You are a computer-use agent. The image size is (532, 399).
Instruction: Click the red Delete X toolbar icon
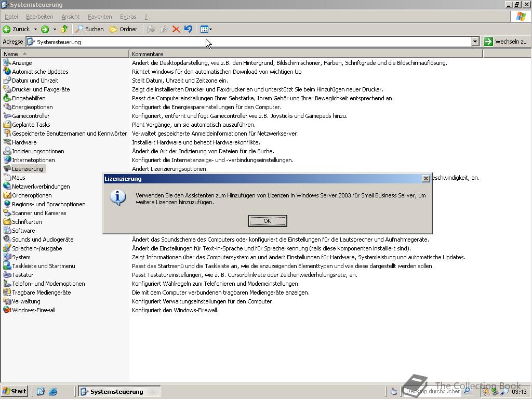[x=176, y=29]
